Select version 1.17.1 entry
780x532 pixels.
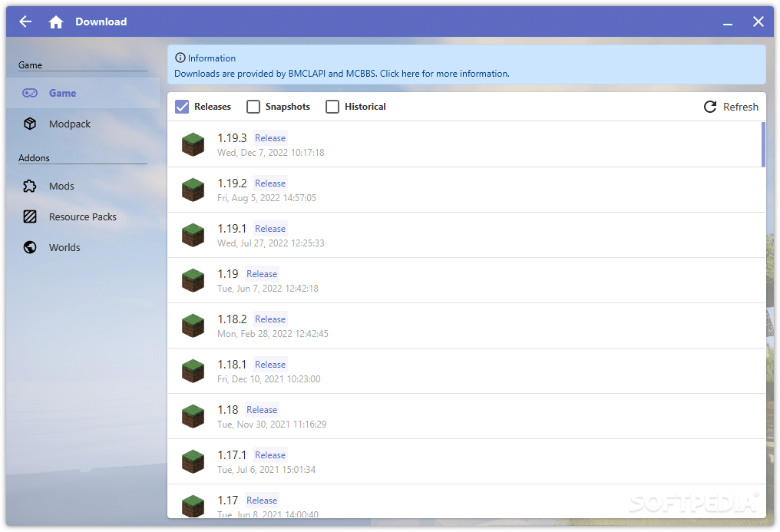466,461
